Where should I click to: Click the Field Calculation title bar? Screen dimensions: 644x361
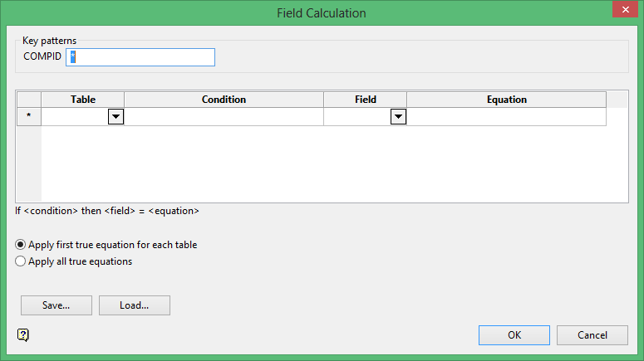point(321,12)
